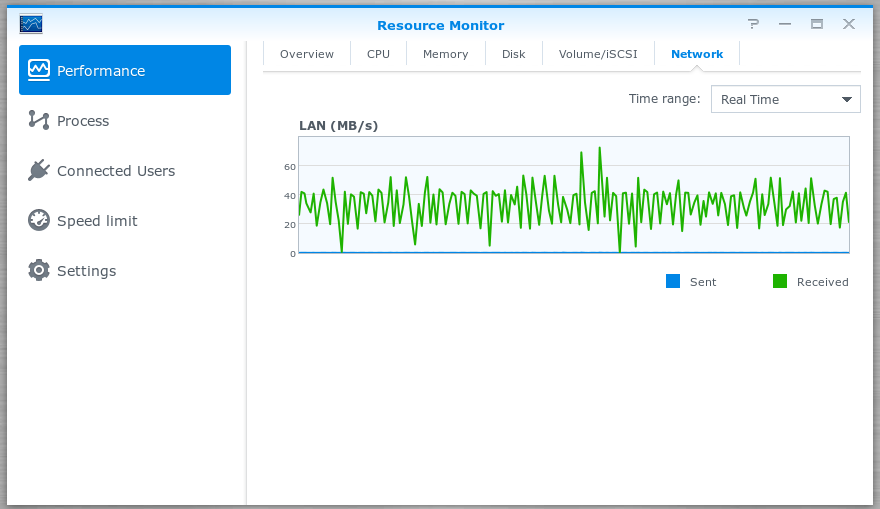
Task: Switch to the Volume/iSCSI tab
Action: click(598, 54)
